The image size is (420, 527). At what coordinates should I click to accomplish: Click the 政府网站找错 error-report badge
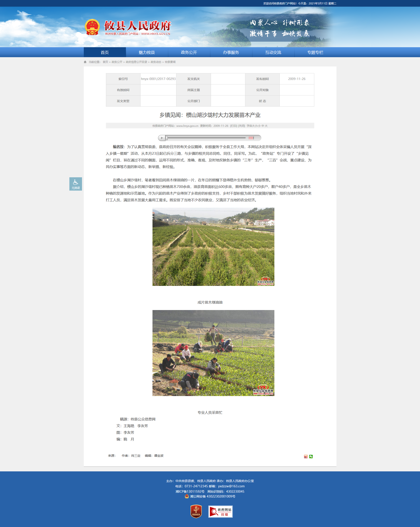click(220, 511)
